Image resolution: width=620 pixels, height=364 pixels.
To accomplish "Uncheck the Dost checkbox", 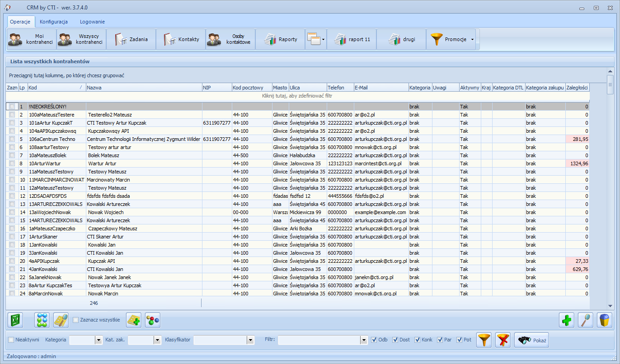I will click(395, 340).
